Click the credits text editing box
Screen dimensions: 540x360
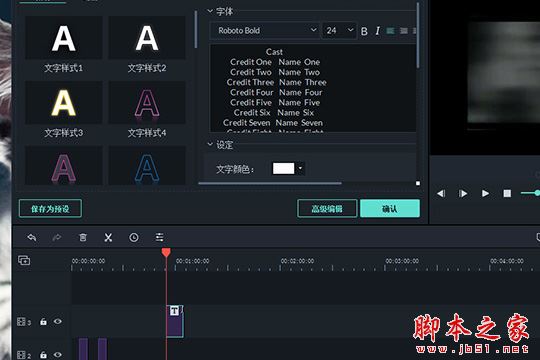[x=313, y=88]
